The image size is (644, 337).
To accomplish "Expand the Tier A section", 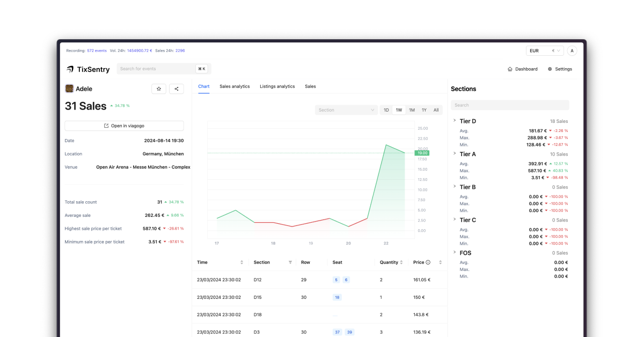I will (455, 154).
